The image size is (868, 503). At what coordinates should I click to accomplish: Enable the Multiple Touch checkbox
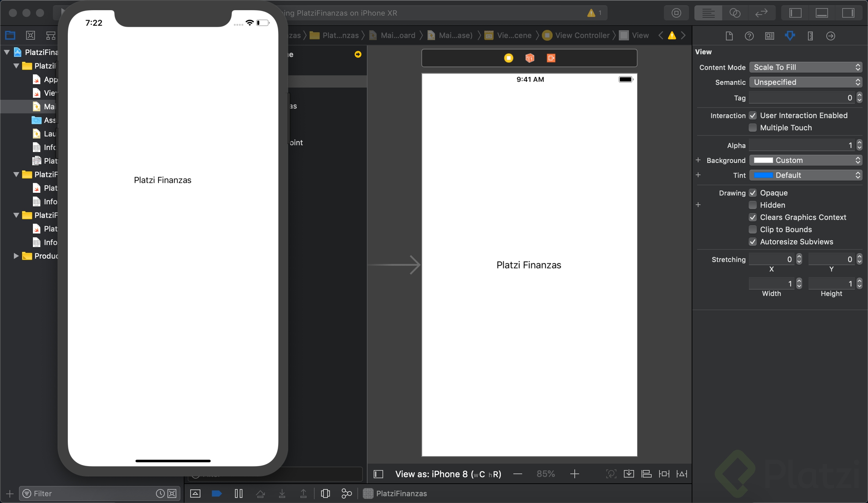[x=753, y=128]
